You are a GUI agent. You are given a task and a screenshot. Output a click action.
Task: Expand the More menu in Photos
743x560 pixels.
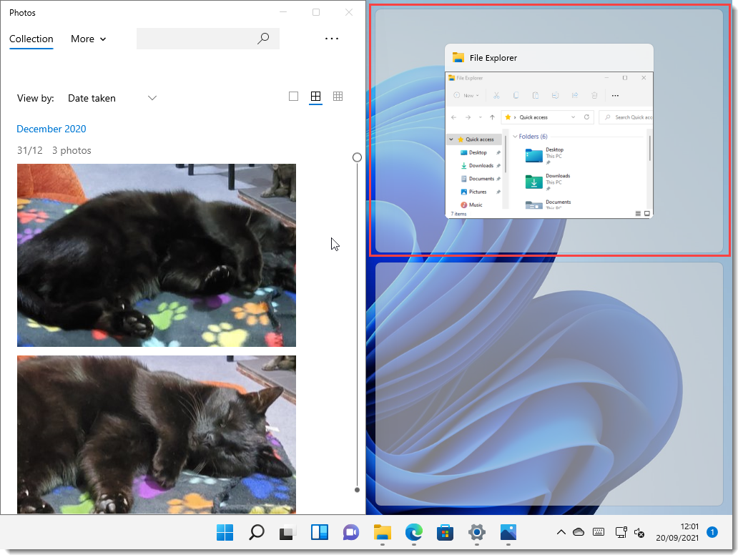[87, 39]
